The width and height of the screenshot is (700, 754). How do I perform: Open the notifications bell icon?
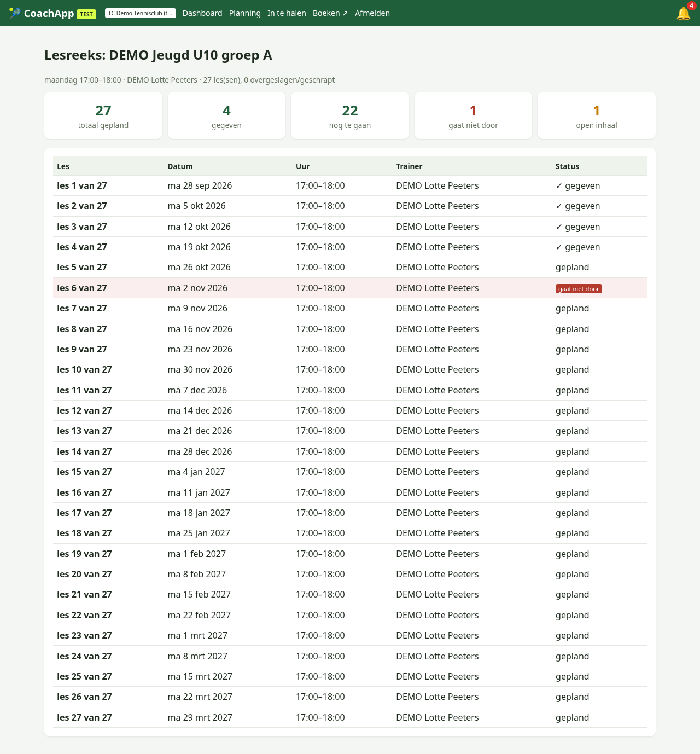click(684, 13)
